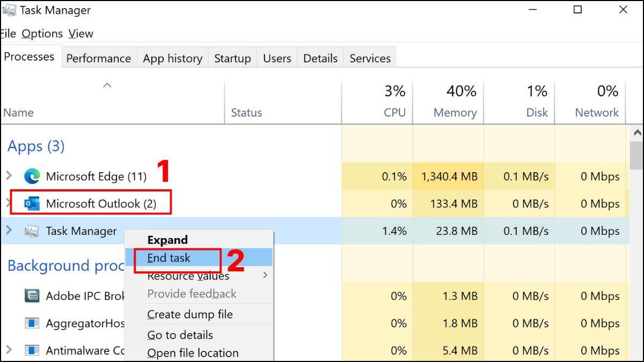Sort processes by Memory column header

coord(455,113)
